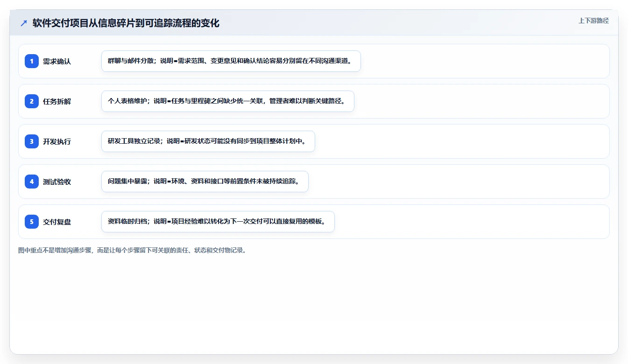Click the step 1 number badge
Image resolution: width=628 pixels, height=364 pixels.
pos(32,61)
